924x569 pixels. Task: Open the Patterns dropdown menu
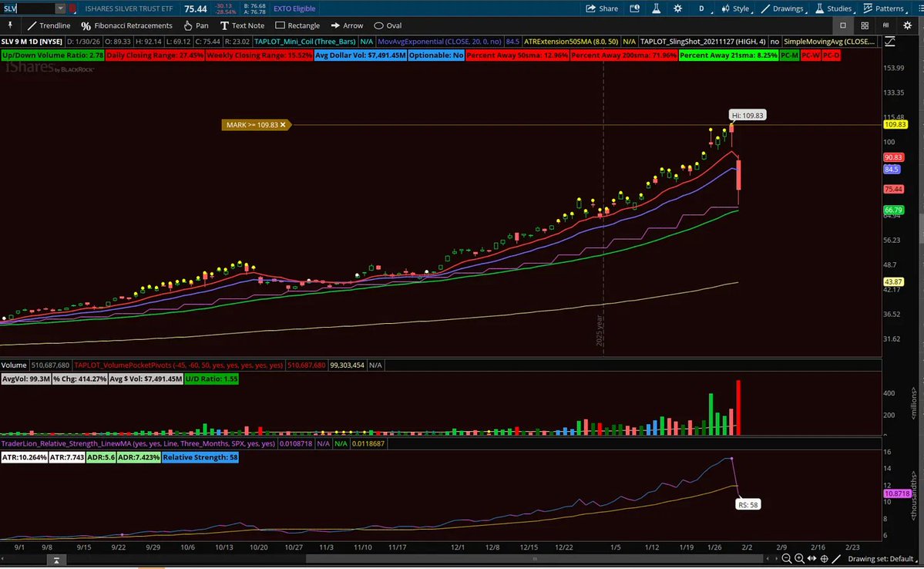[x=885, y=8]
